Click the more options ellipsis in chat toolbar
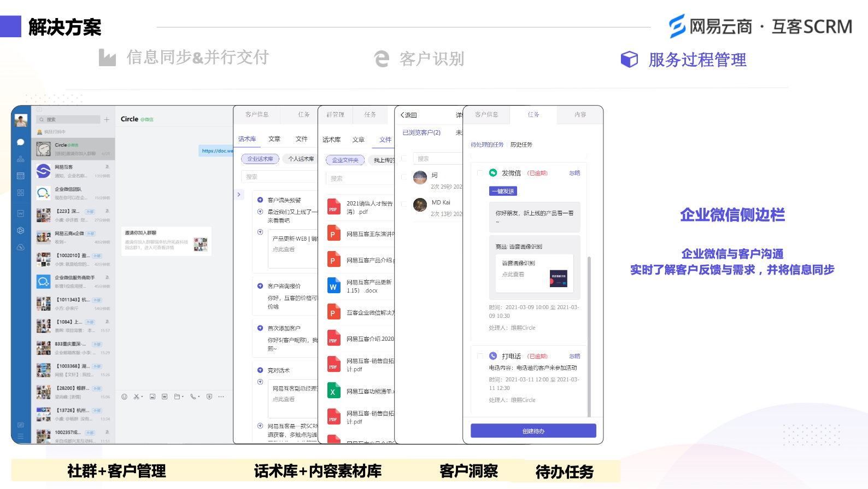This screenshot has width=868, height=489. [221, 397]
